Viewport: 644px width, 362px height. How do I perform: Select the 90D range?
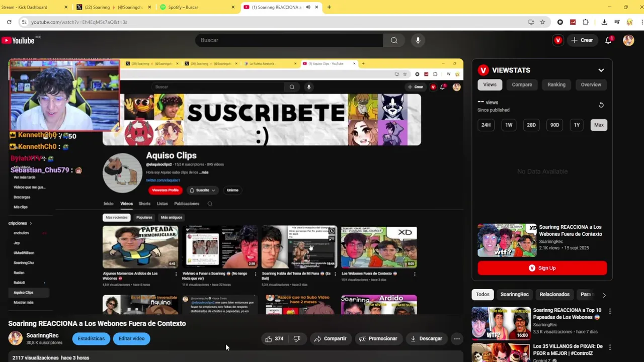[554, 125]
